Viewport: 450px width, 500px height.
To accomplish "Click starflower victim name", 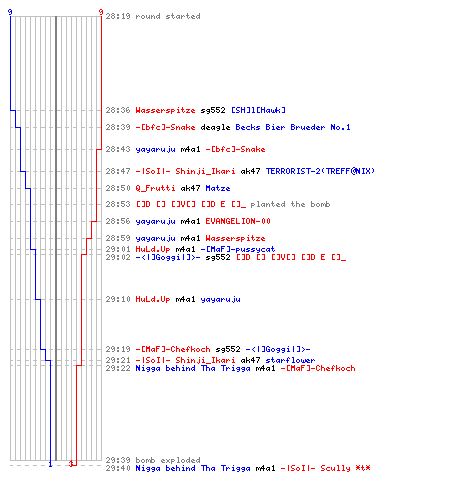I will (x=290, y=360).
